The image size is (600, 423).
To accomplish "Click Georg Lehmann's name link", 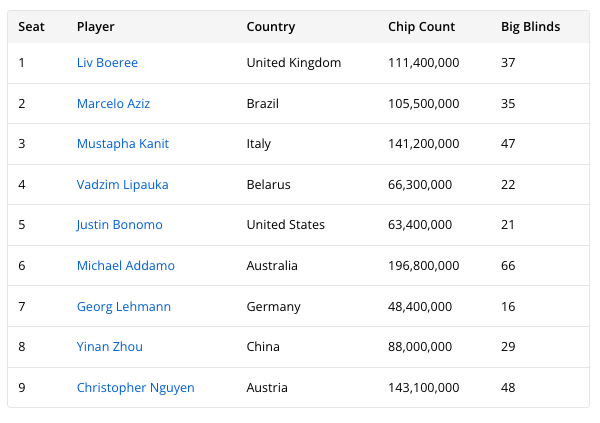I will click(123, 307).
